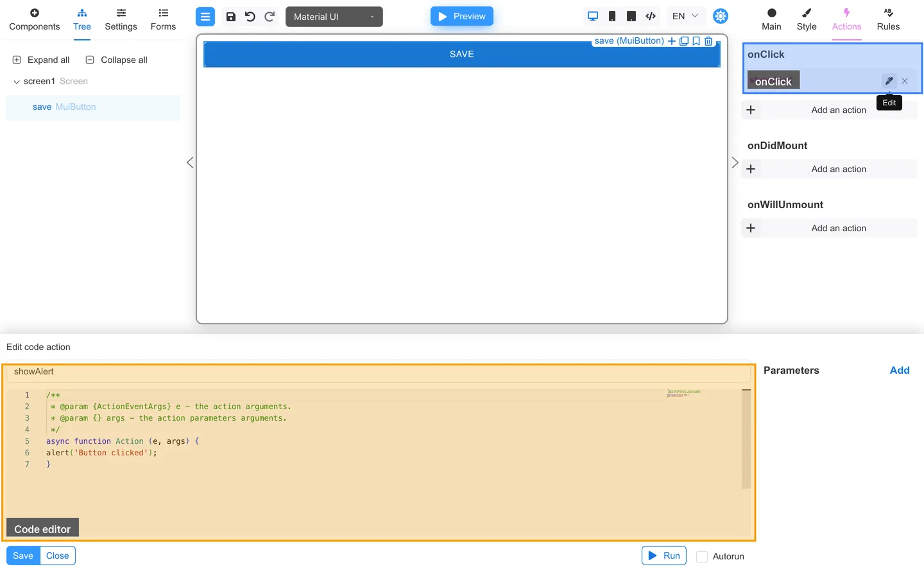The height and width of the screenshot is (578, 924).
Task: Click the showAlert action name field
Action: point(378,372)
